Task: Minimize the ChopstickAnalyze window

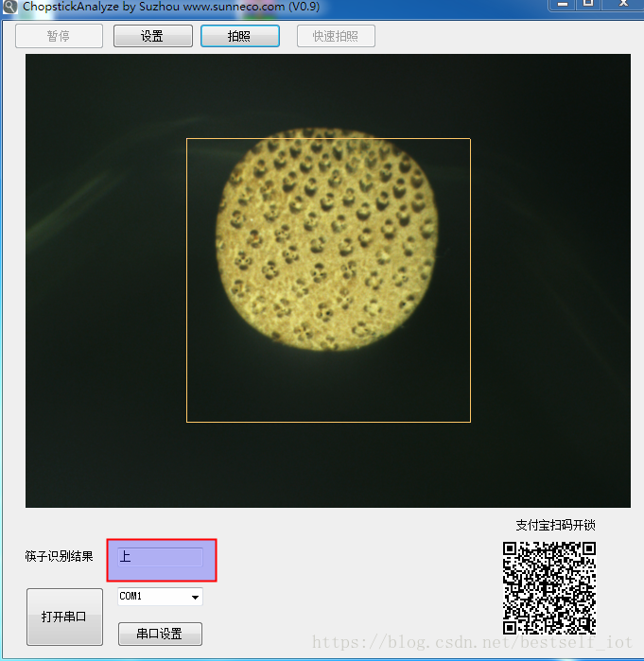Action: tap(563, 4)
